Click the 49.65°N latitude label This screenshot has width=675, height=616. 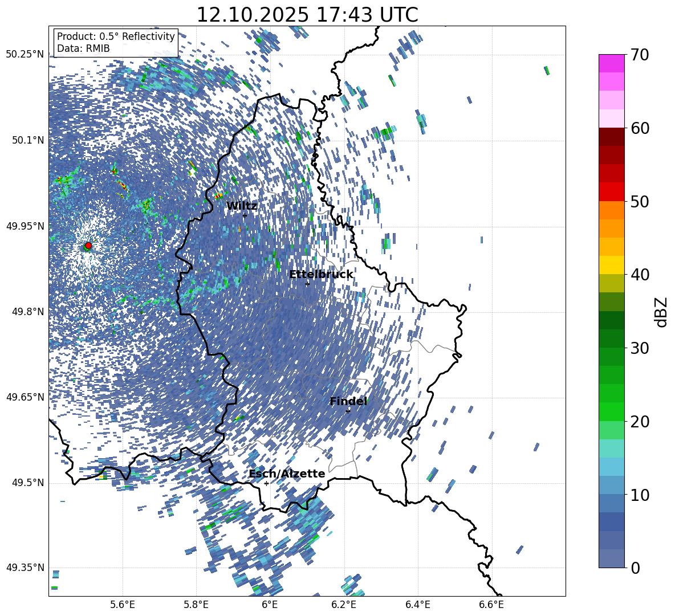[x=25, y=397]
